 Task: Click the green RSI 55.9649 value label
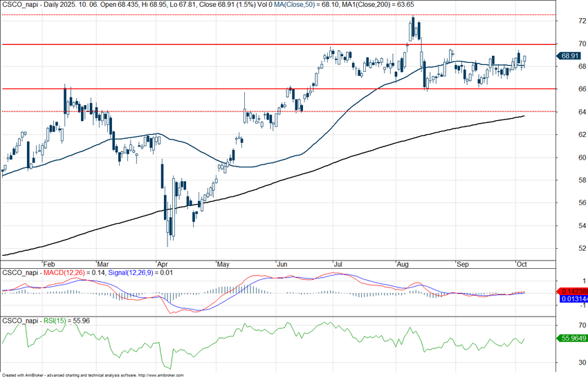[571, 339]
